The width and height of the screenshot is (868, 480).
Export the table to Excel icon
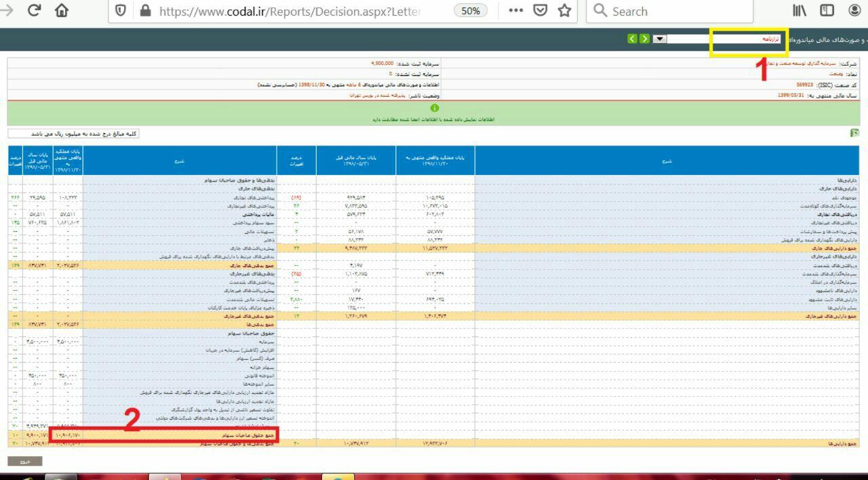point(854,133)
